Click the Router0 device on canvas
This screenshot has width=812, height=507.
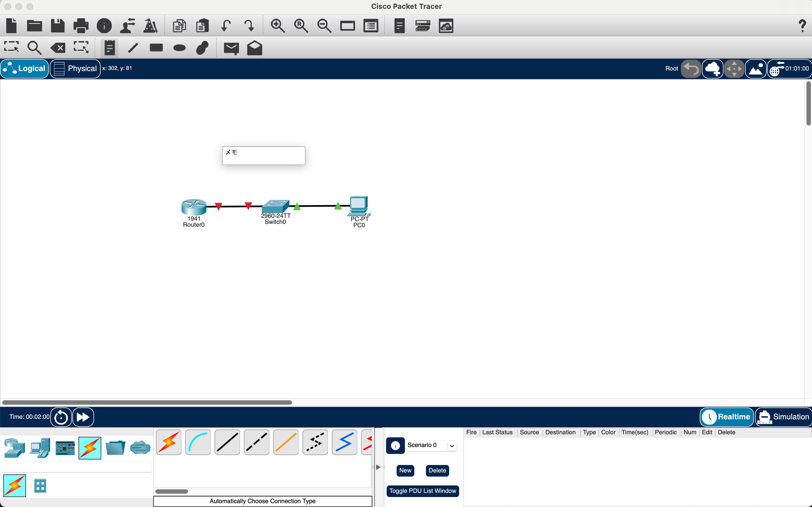point(194,207)
